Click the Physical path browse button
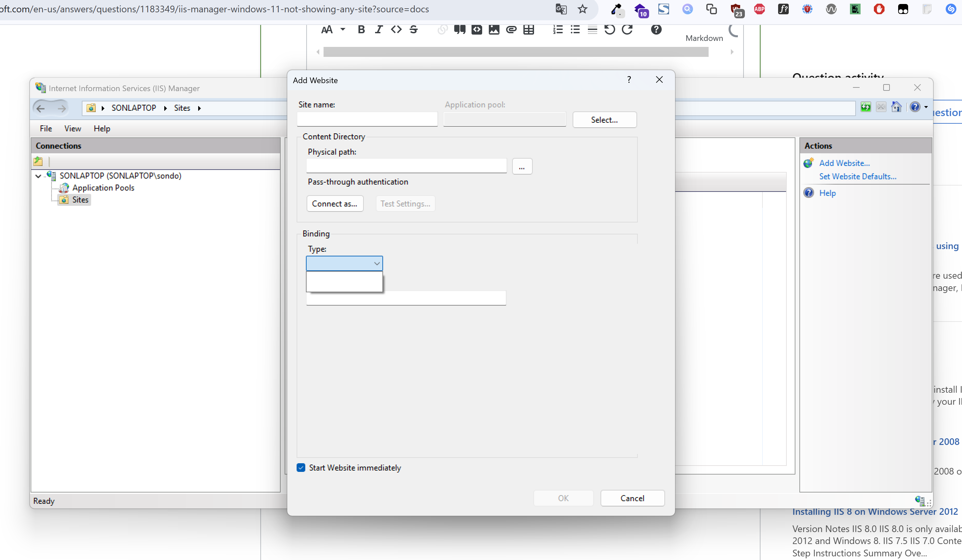Viewport: 962px width, 560px height. tap(522, 167)
